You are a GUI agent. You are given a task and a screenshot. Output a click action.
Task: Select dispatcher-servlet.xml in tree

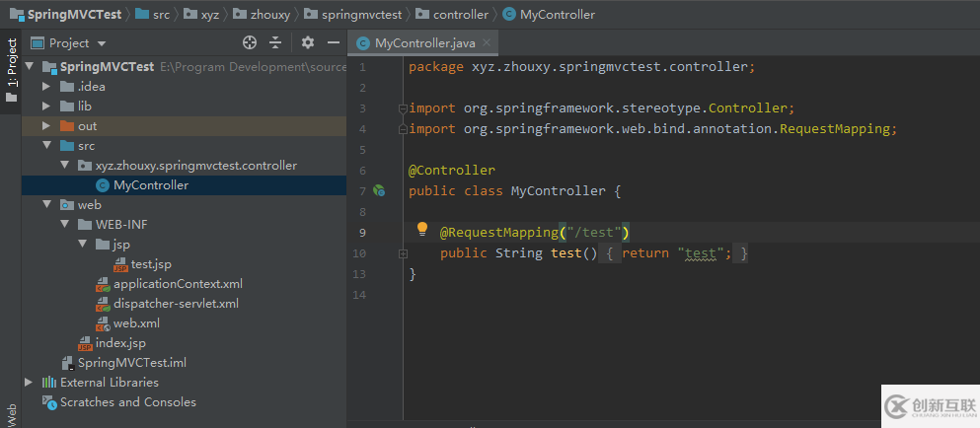pos(176,304)
